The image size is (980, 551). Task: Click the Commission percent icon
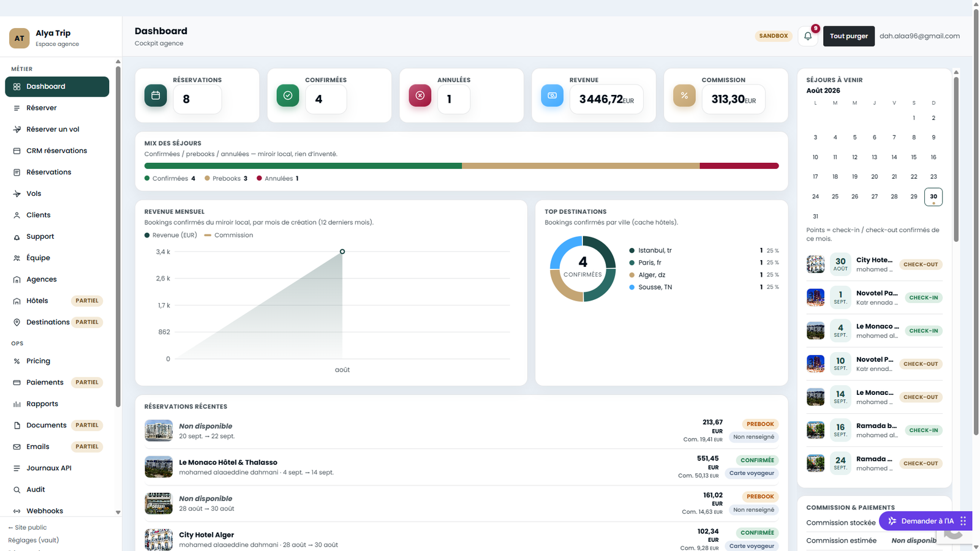684,96
